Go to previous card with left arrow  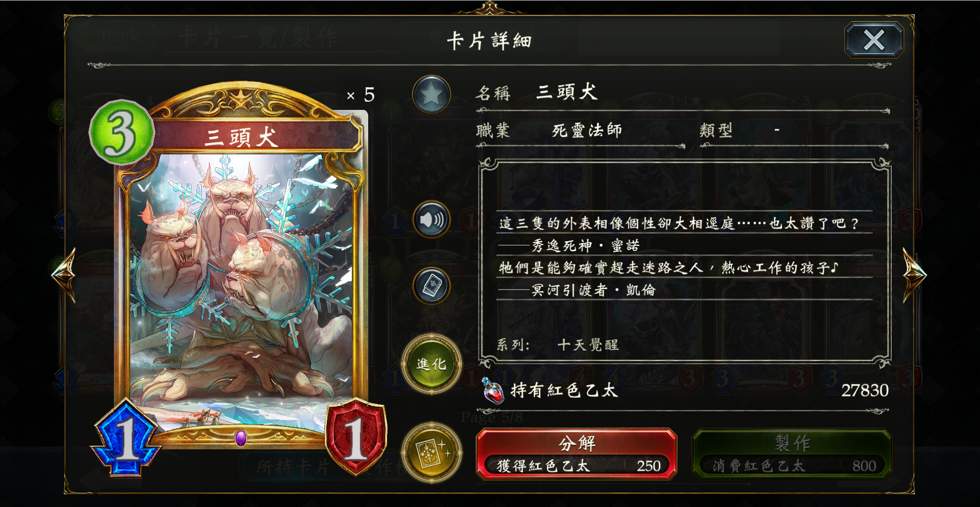point(65,274)
